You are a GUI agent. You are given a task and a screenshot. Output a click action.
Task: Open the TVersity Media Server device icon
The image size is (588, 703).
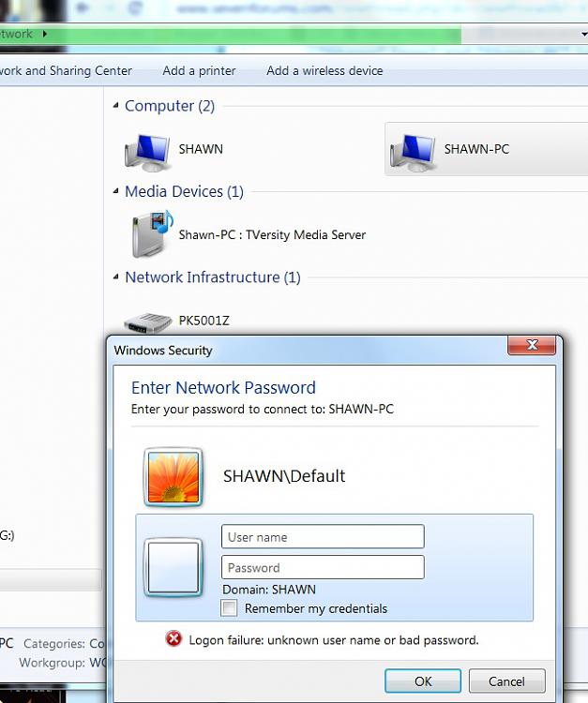[x=152, y=234]
